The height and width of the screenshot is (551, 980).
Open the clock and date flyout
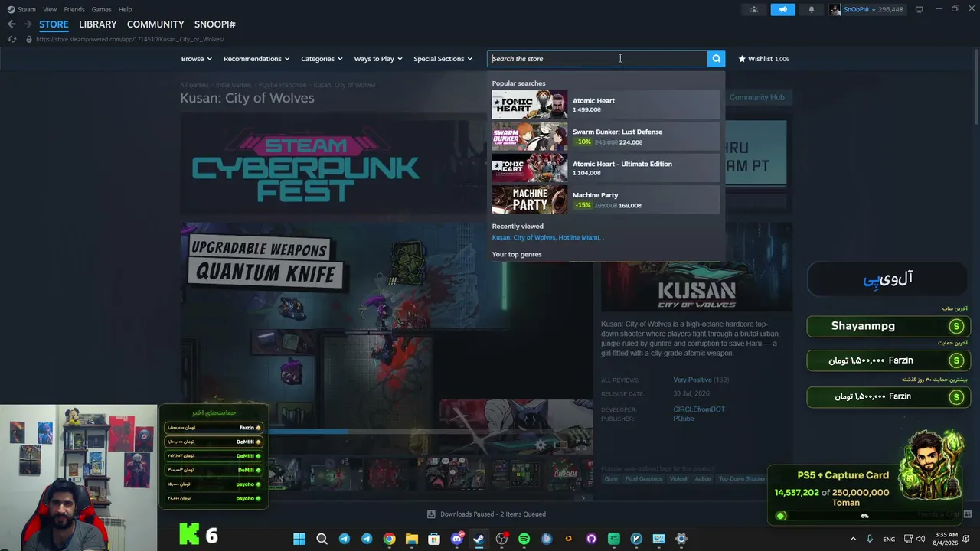click(946, 539)
